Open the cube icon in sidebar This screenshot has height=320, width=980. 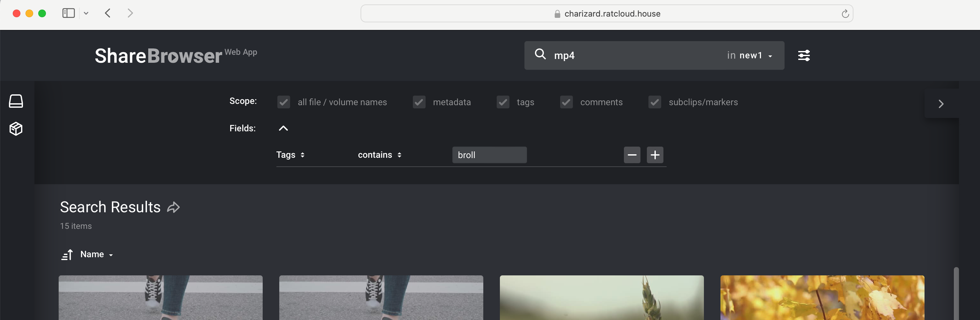pos(16,129)
